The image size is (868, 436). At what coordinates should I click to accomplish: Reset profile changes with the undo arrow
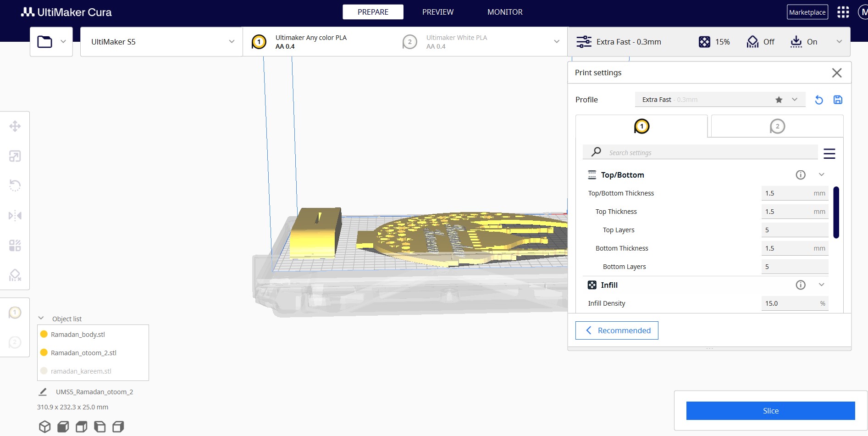pyautogui.click(x=819, y=100)
